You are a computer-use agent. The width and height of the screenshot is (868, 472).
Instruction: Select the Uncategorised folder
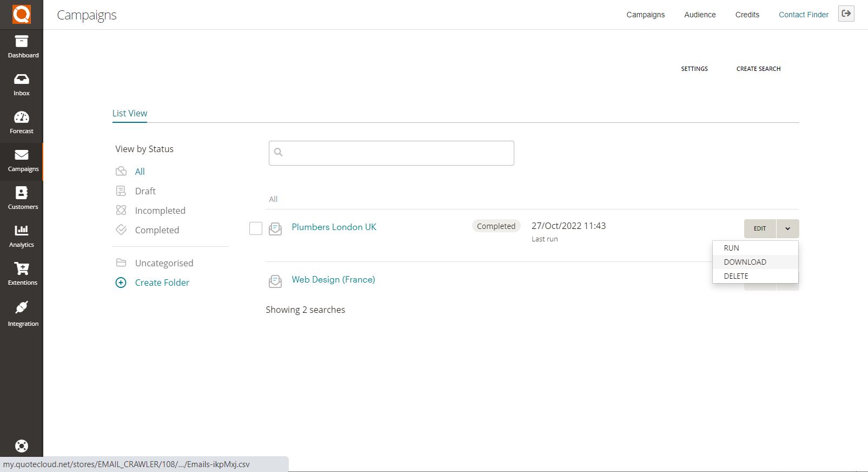coord(164,263)
